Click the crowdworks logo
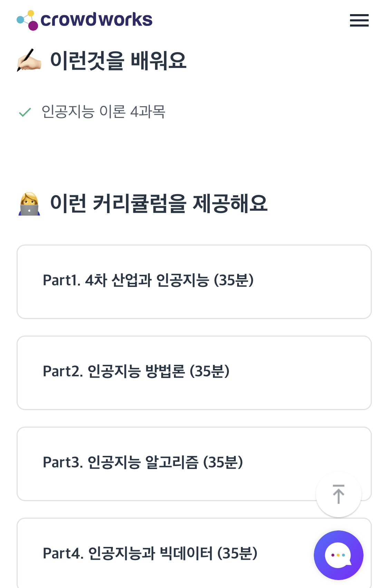The image size is (388, 588). coord(85,20)
